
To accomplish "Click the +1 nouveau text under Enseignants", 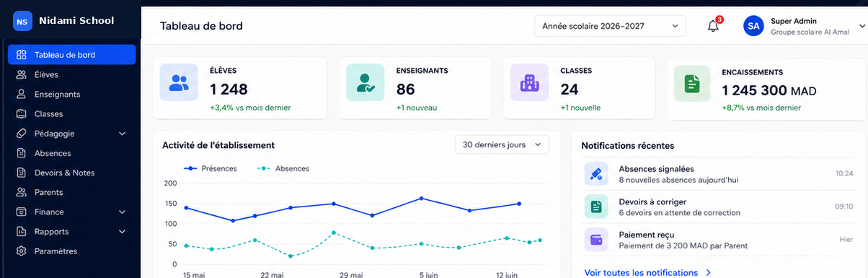I will [417, 108].
